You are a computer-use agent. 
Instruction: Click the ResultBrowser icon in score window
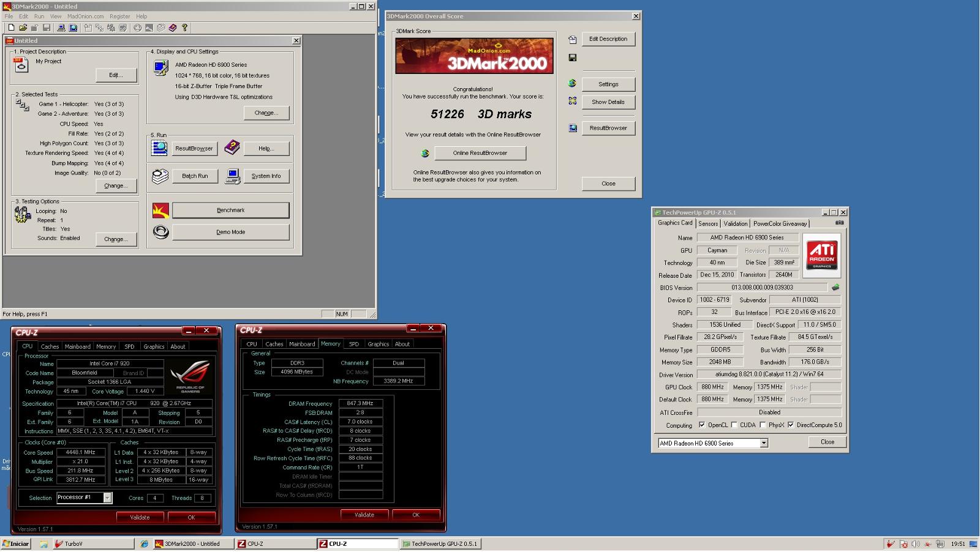coord(573,128)
